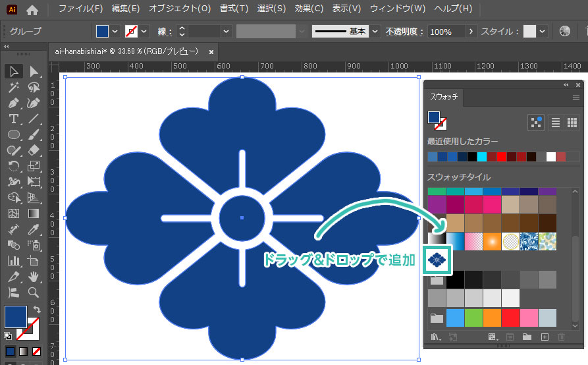Expand the fill color dropdown in control bar
Screen dimensions: 588x365
pyautogui.click(x=115, y=31)
